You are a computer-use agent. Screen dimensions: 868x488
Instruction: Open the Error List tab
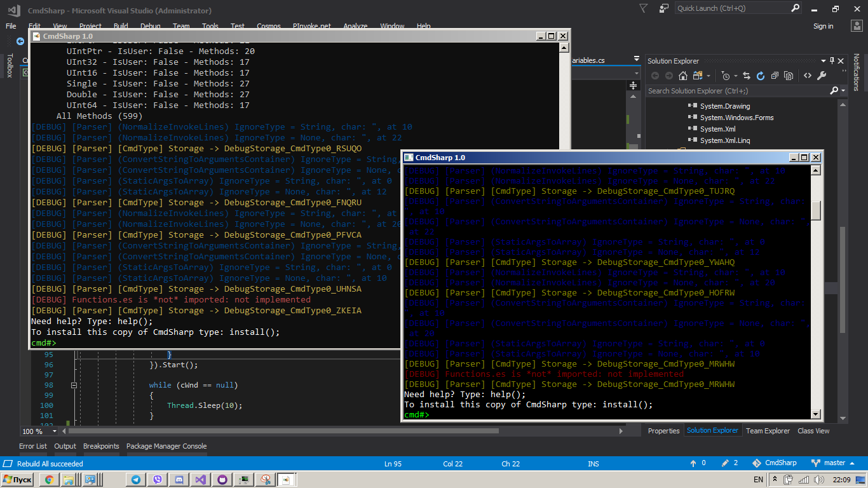[x=33, y=446]
